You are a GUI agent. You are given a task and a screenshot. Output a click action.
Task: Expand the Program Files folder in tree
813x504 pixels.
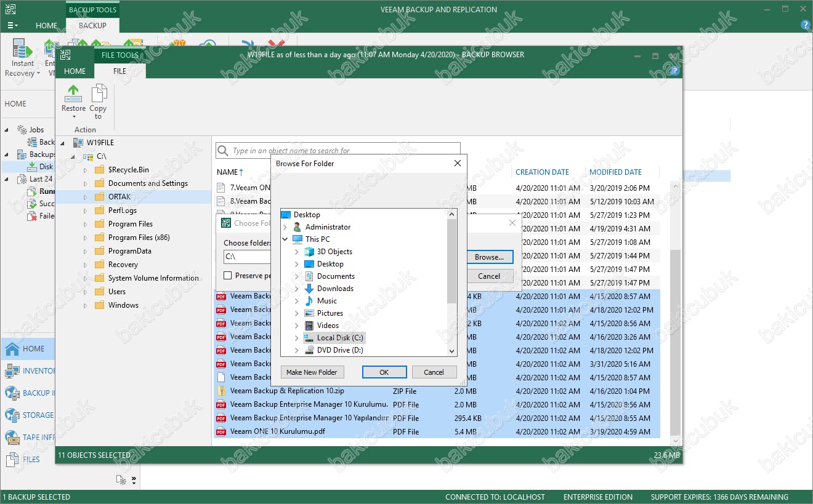pyautogui.click(x=86, y=225)
